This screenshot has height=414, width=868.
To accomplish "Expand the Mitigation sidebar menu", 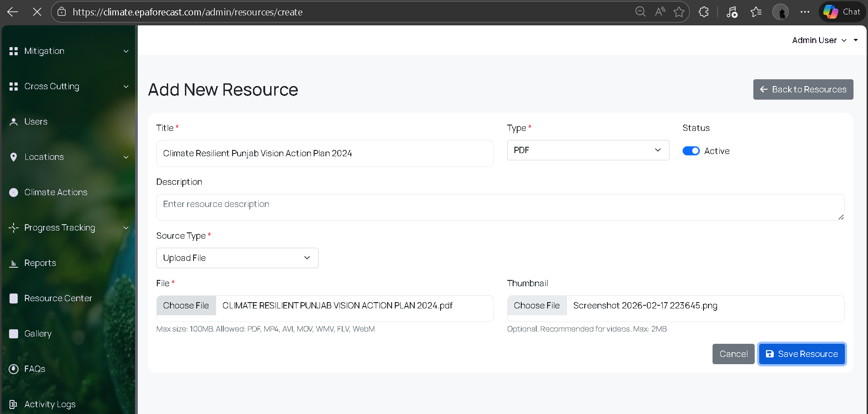I will tap(68, 51).
